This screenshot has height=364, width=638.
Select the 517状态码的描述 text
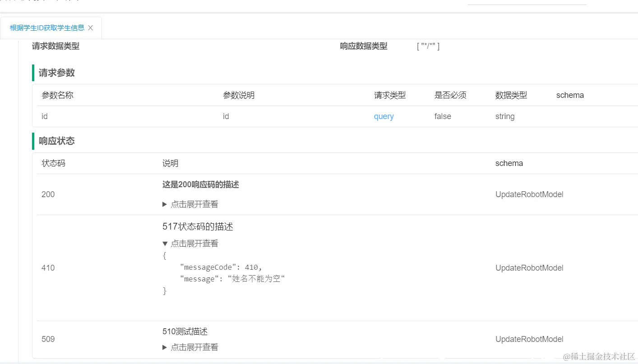198,226
